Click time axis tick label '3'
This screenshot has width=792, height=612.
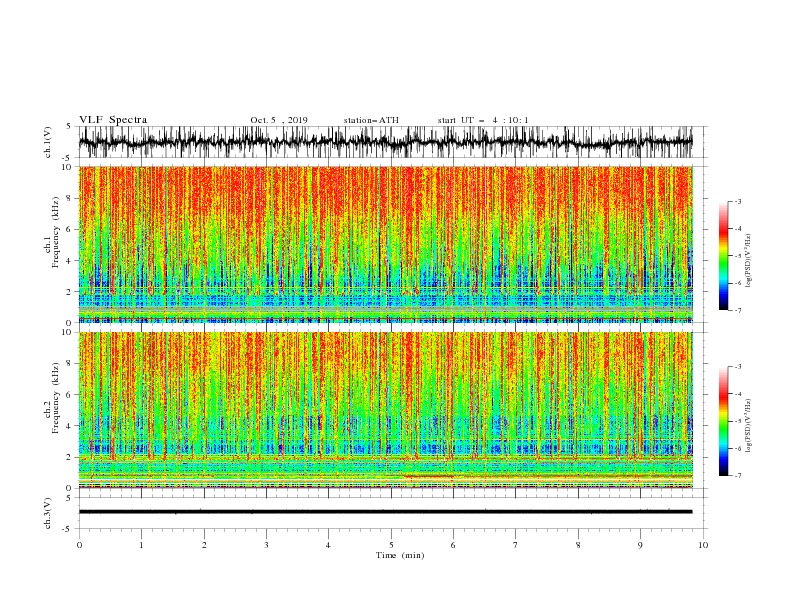[266, 545]
